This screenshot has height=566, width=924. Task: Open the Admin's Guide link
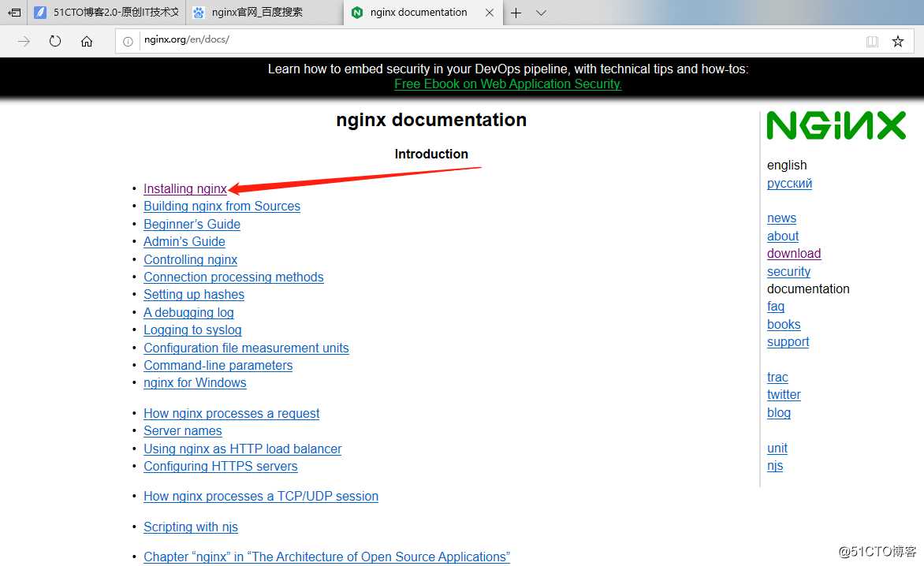click(184, 241)
